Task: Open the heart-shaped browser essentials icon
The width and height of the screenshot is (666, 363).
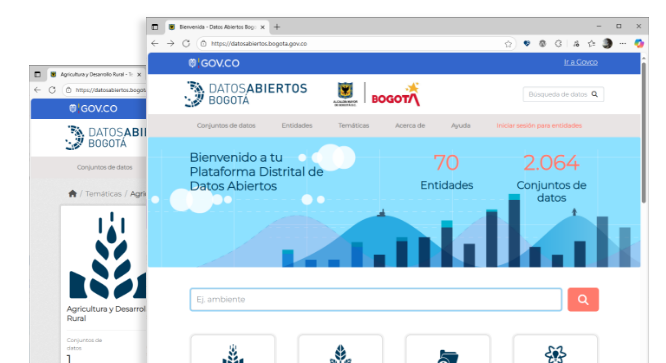Action: 527,43
